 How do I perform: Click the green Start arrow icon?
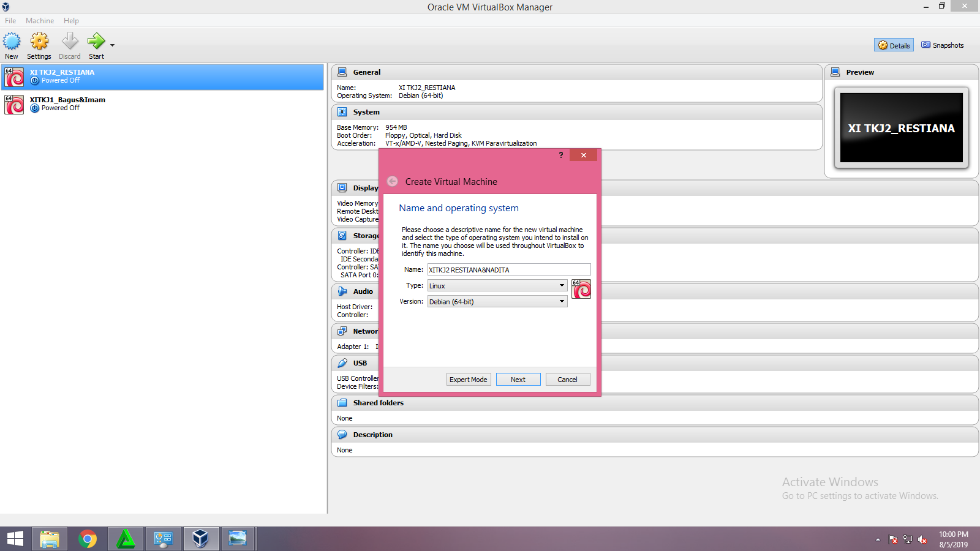tap(96, 42)
